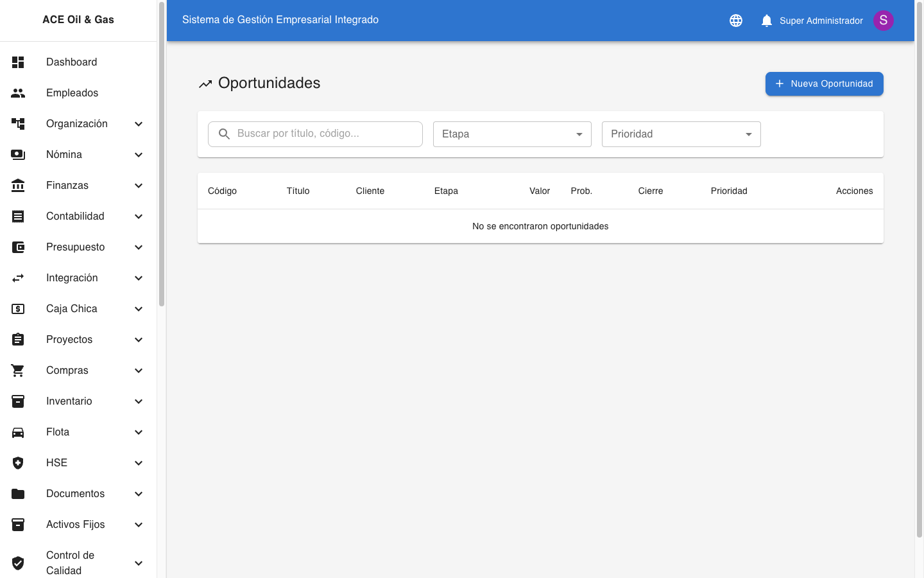Click the purple S user avatar
Screen dimensions: 924x578
tap(883, 21)
